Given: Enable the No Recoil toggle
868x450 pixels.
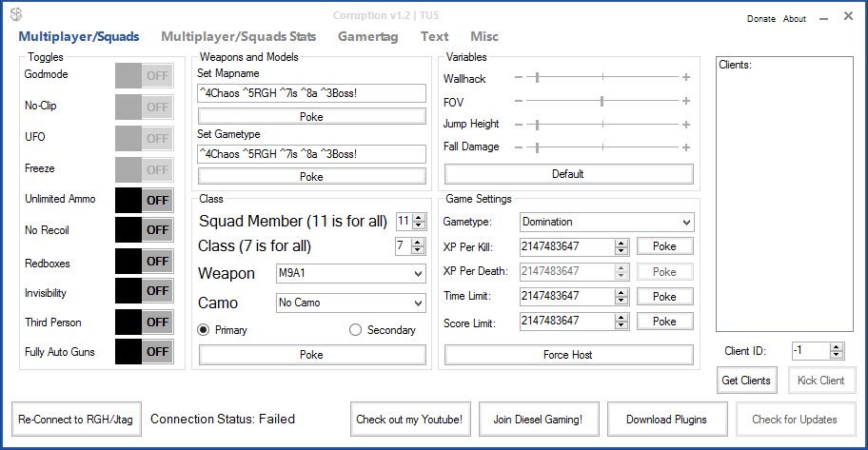Looking at the screenshot, I should [x=144, y=230].
